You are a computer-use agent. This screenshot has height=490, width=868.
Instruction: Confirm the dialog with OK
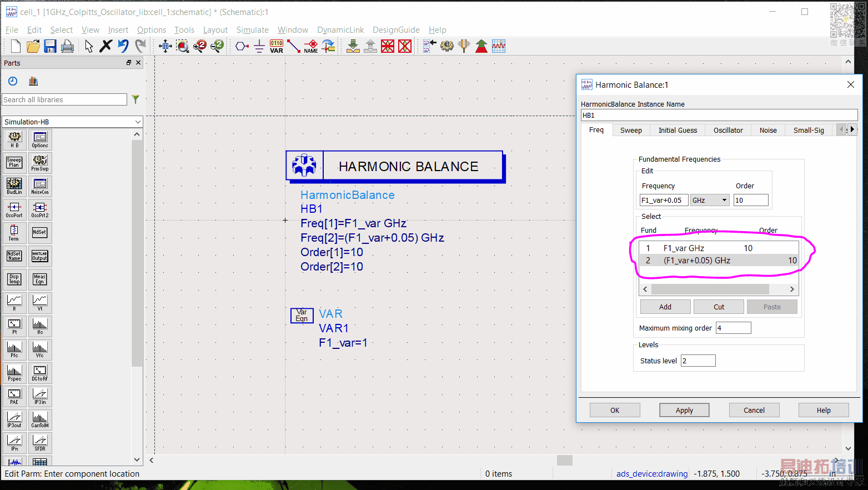pyautogui.click(x=615, y=410)
